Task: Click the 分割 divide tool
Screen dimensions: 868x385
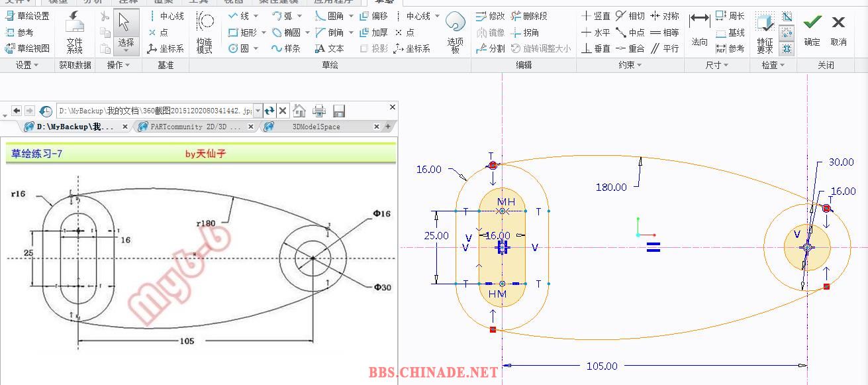Action: tap(490, 48)
